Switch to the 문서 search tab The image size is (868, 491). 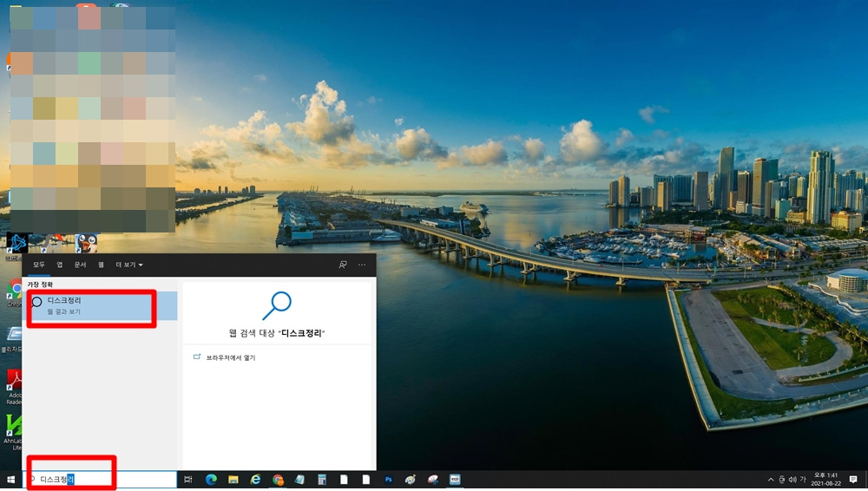(x=80, y=265)
